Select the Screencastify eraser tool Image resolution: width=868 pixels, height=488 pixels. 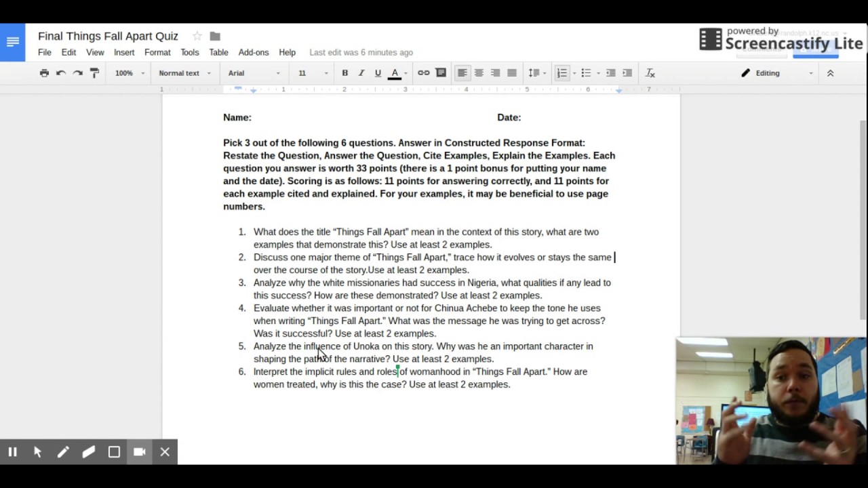[x=88, y=452]
